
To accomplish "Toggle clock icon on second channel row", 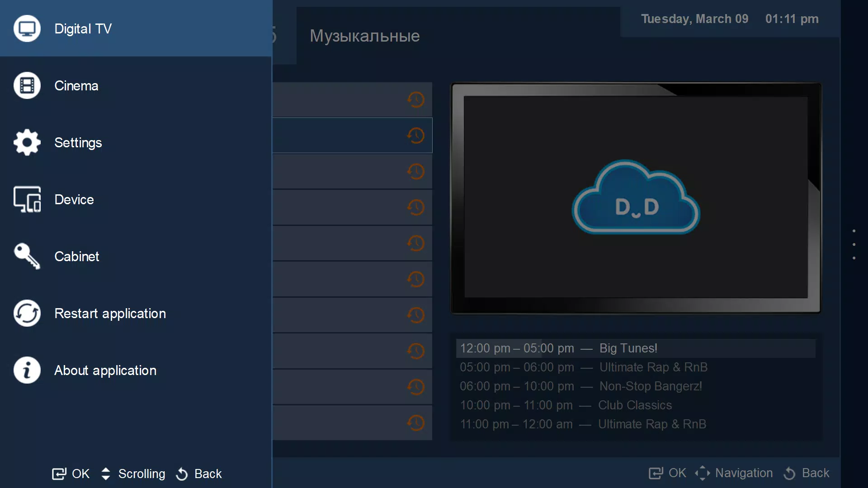I will pyautogui.click(x=415, y=135).
